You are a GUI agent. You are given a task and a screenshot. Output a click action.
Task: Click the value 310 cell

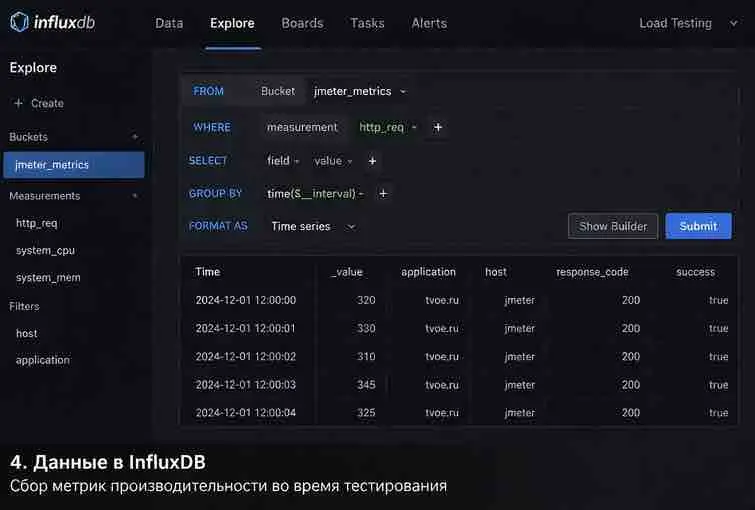[366, 356]
